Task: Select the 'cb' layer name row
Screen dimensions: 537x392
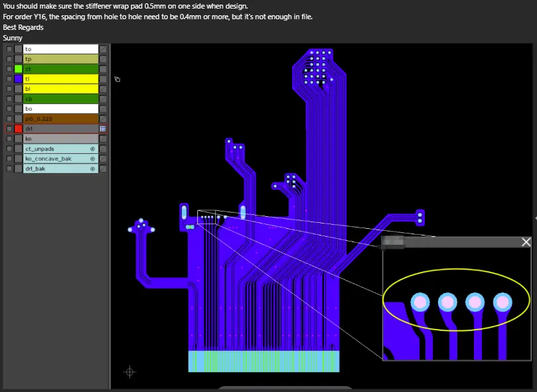Action: [60, 99]
